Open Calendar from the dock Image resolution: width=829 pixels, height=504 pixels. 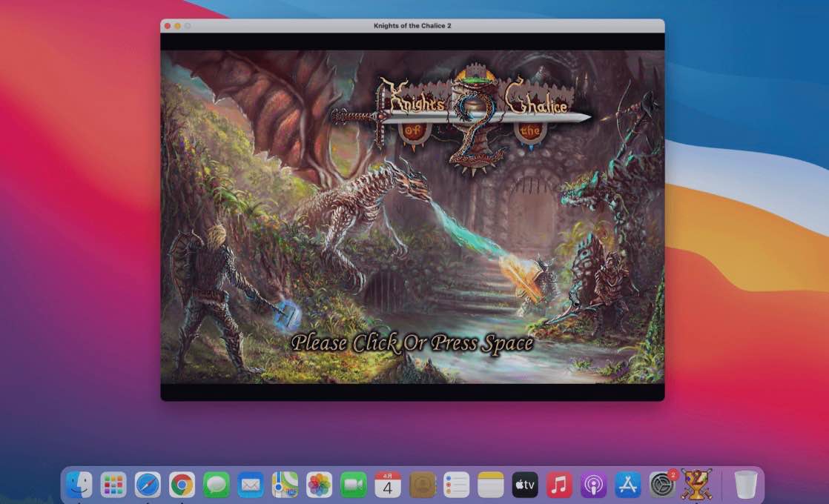point(388,485)
